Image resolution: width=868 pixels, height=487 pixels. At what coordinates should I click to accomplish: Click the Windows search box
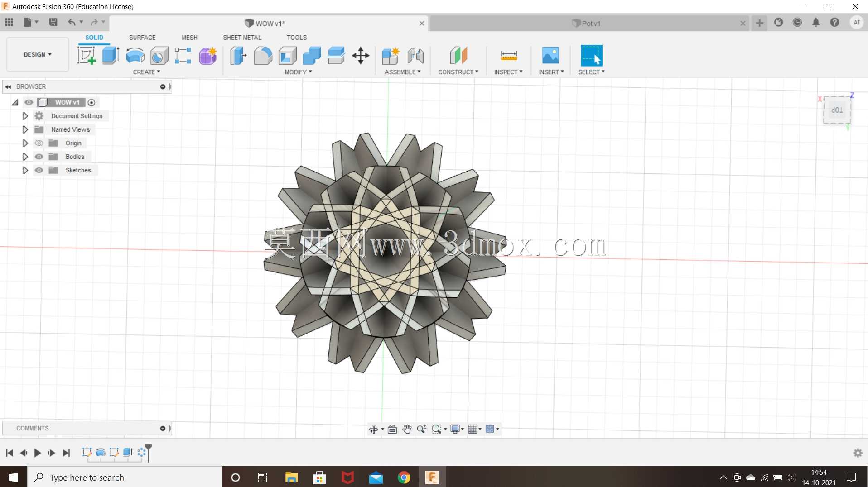125,477
